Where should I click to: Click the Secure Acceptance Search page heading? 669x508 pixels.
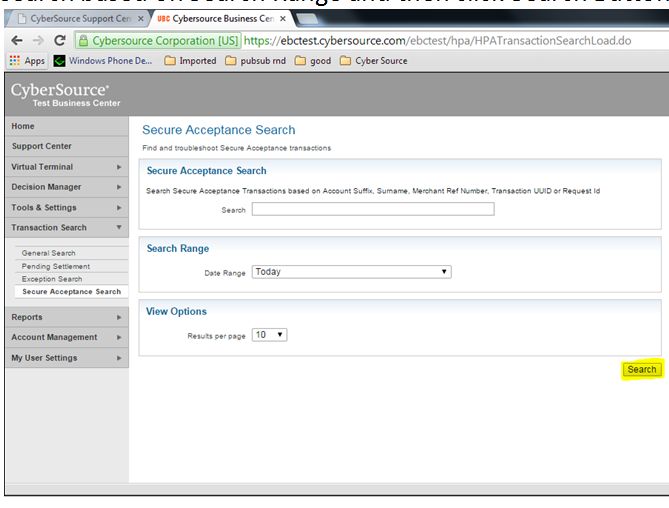(x=219, y=130)
